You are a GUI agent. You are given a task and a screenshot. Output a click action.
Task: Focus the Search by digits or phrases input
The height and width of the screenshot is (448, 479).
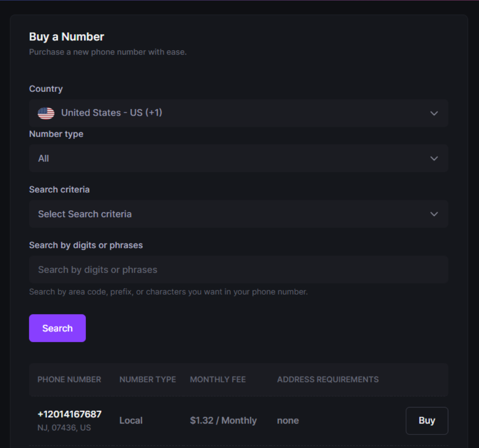click(238, 270)
